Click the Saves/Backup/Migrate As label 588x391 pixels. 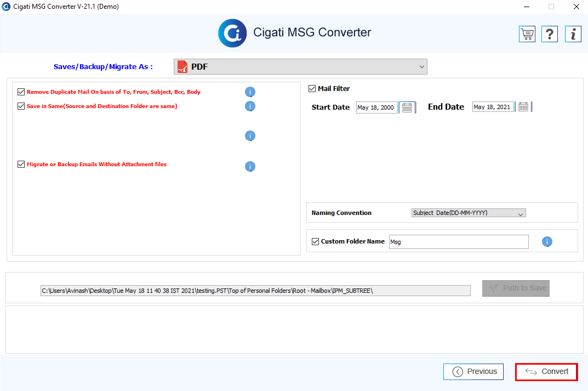[x=103, y=67]
